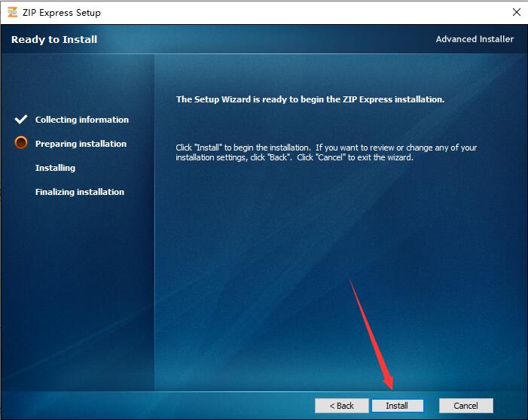Click the ZIP Express app icon in title bar
Viewport: 528px width, 420px height.
click(13, 13)
